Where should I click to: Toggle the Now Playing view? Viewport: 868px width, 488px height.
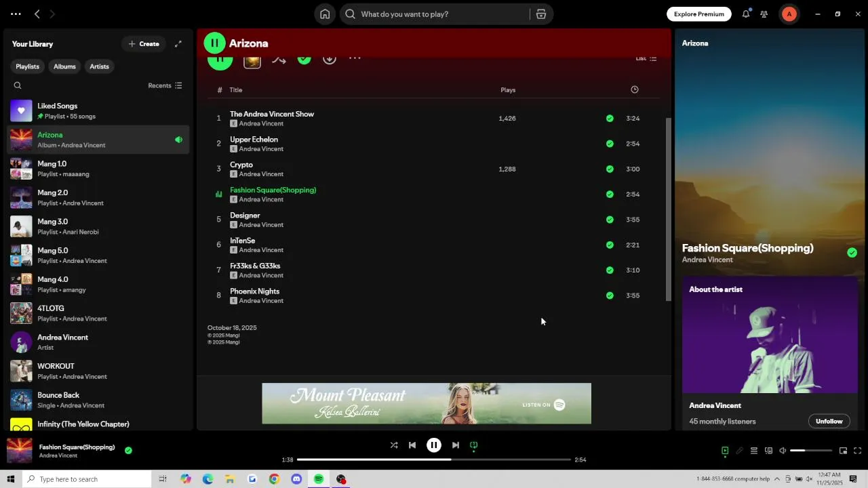click(725, 451)
